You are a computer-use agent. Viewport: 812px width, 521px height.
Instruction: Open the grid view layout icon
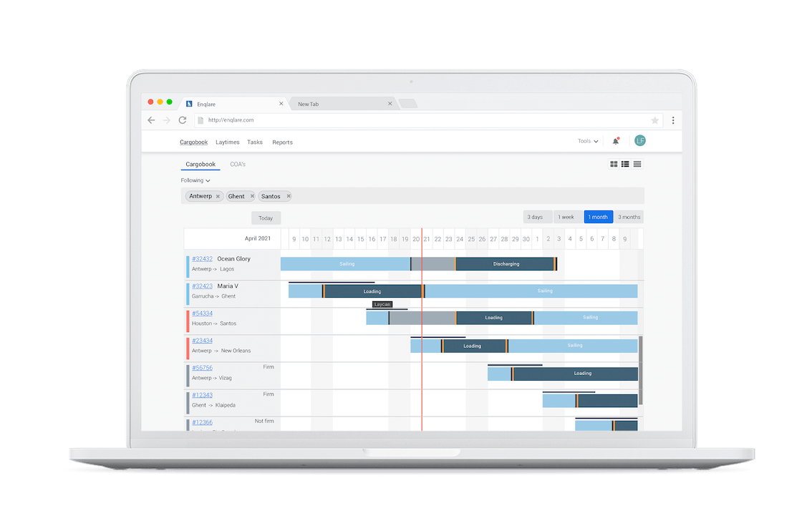(x=614, y=164)
